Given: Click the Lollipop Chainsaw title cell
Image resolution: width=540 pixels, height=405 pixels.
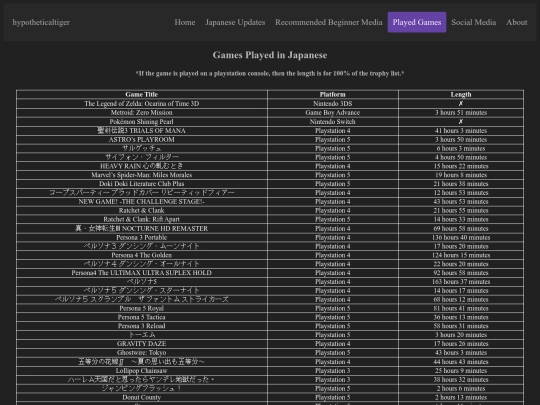Looking at the screenshot, I should point(142,371).
